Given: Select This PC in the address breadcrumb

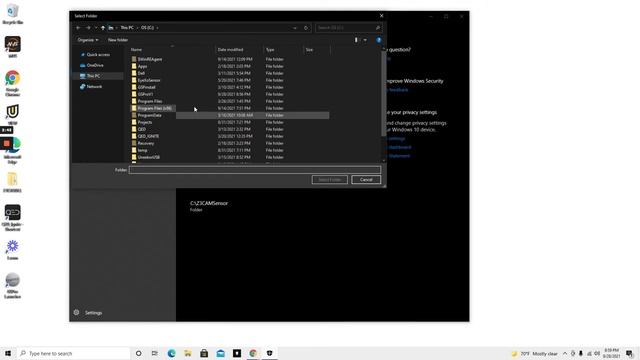Looking at the screenshot, I should tap(127, 28).
